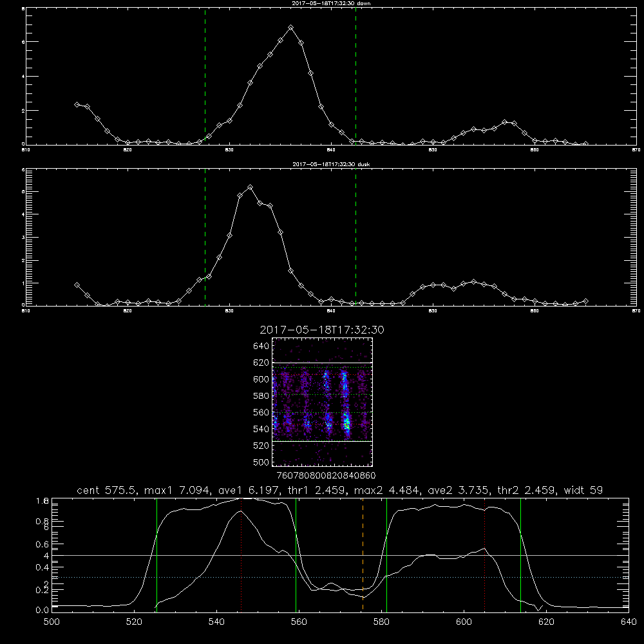
Task: Click the highest diamond marker in dusk plot
Action: click(250, 187)
